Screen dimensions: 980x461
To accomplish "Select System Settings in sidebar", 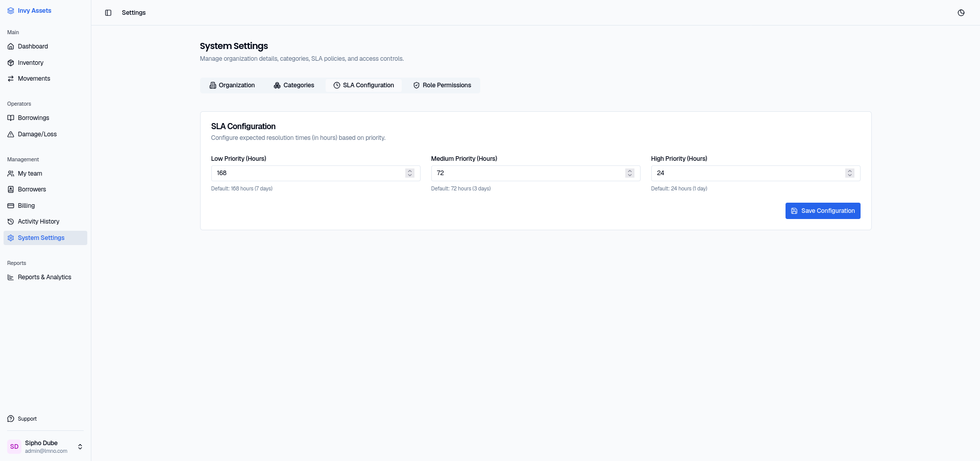I will [x=45, y=238].
